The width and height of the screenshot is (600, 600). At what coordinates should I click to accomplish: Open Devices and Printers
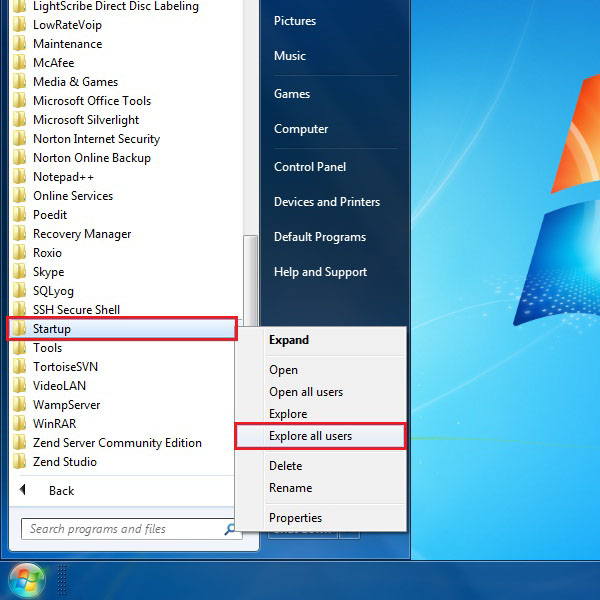pyautogui.click(x=327, y=202)
